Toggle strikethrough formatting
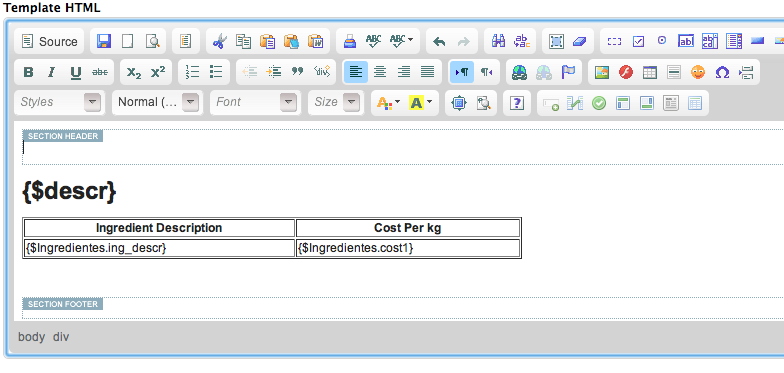The width and height of the screenshot is (784, 373). point(100,72)
